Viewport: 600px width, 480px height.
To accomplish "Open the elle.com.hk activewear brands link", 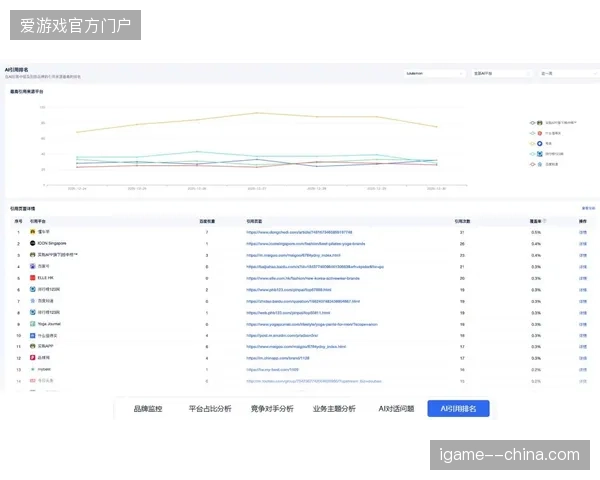I will (x=303, y=278).
